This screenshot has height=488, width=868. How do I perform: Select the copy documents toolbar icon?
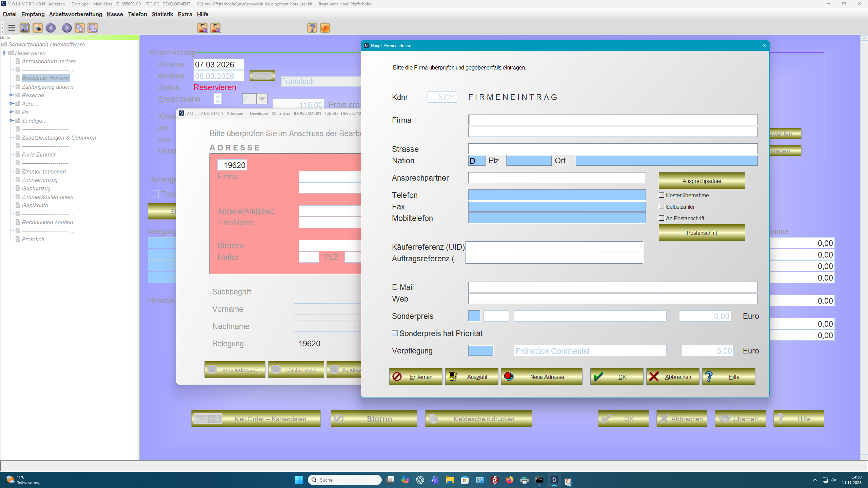(x=80, y=28)
